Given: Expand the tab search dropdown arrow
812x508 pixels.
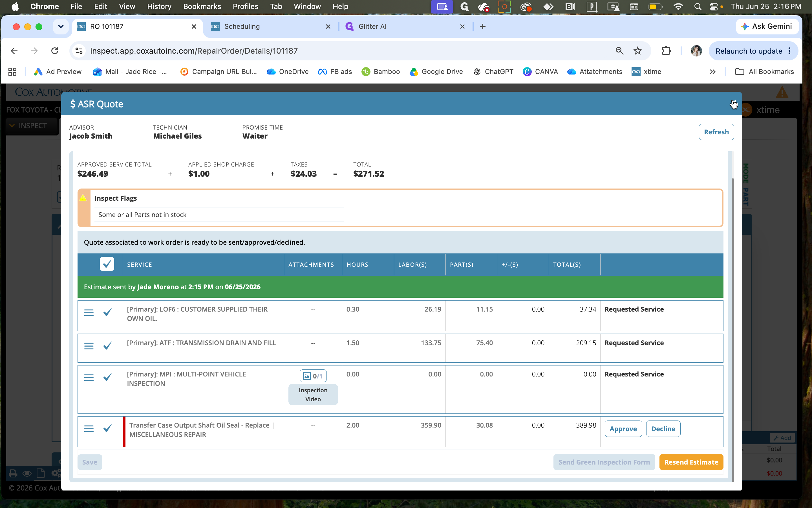Looking at the screenshot, I should pos(61,27).
